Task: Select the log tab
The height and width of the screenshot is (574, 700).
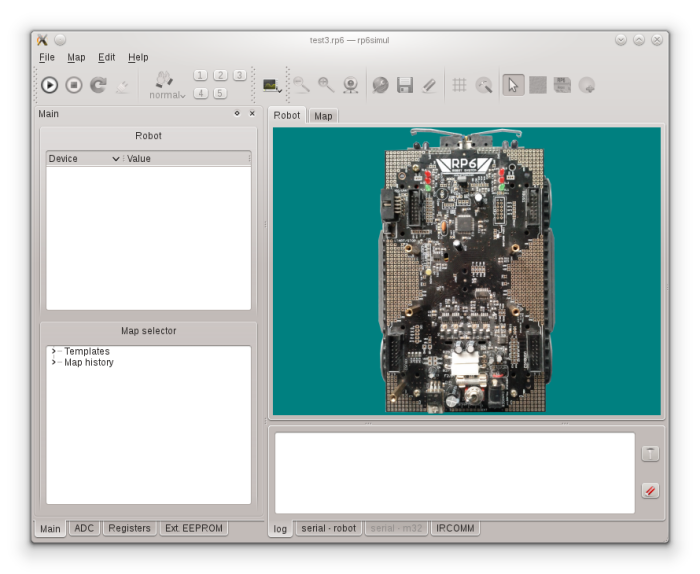Action: click(280, 529)
